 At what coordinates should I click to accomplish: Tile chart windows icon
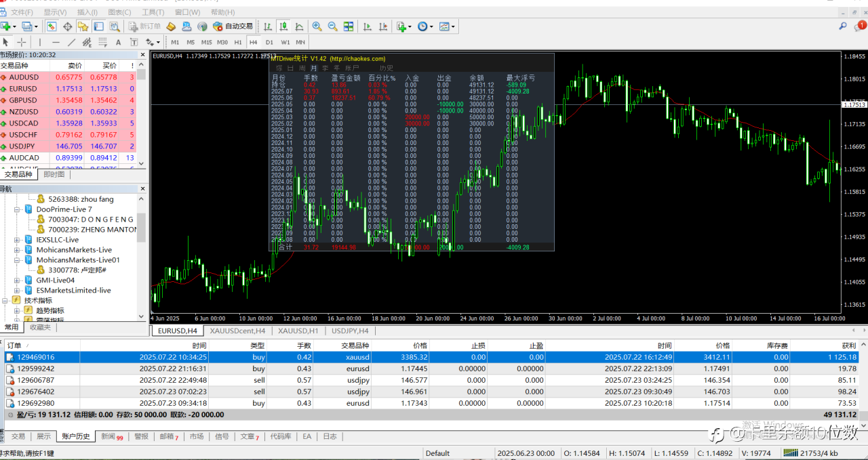(349, 26)
